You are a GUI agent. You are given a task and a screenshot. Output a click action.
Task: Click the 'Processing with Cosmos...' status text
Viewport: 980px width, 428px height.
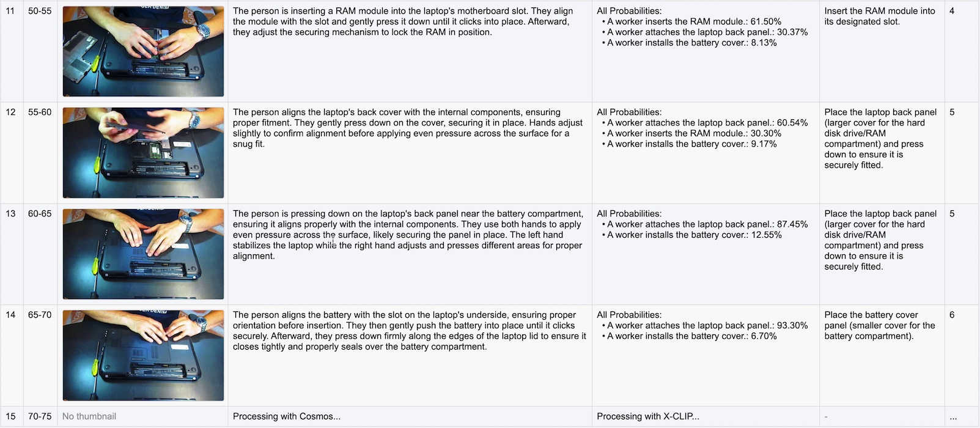[287, 416]
